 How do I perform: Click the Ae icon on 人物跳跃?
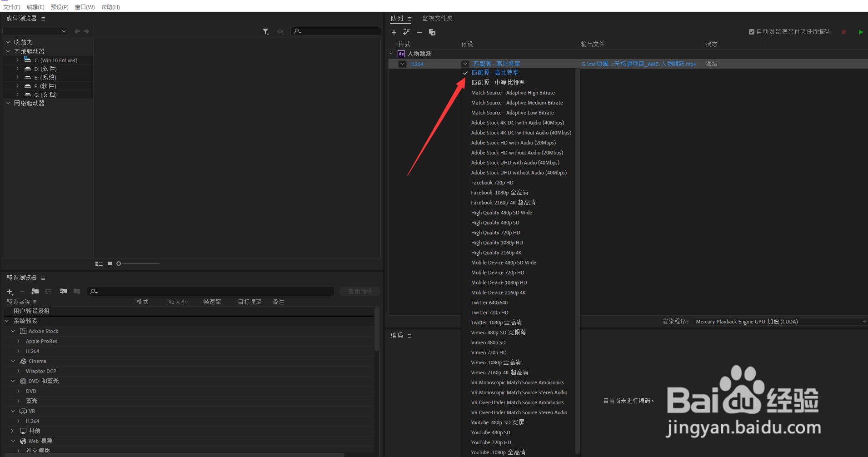pos(401,54)
